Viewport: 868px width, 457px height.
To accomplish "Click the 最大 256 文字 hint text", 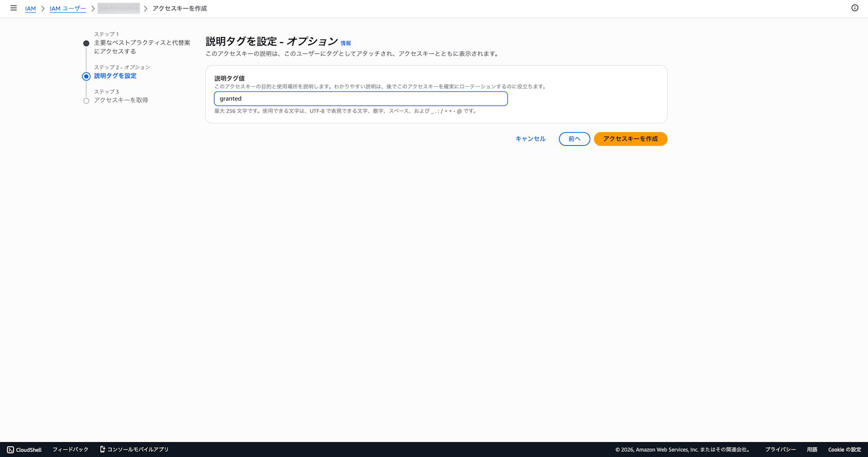I will pos(346,111).
